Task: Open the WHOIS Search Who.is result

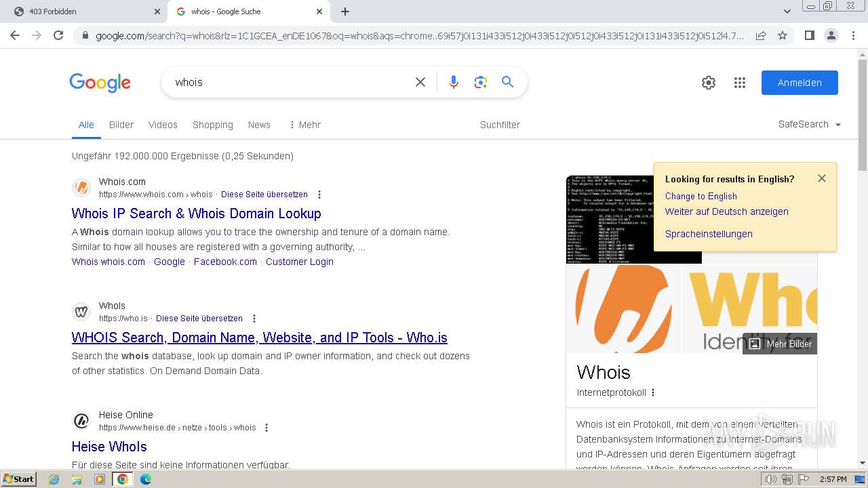Action: (x=260, y=338)
